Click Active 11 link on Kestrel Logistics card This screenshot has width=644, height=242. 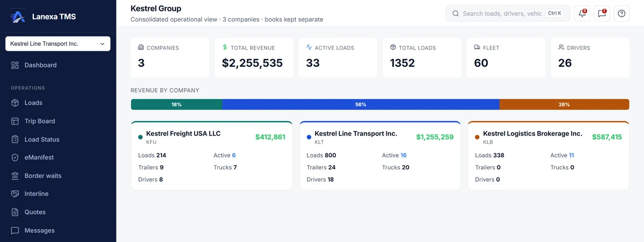[x=562, y=155]
